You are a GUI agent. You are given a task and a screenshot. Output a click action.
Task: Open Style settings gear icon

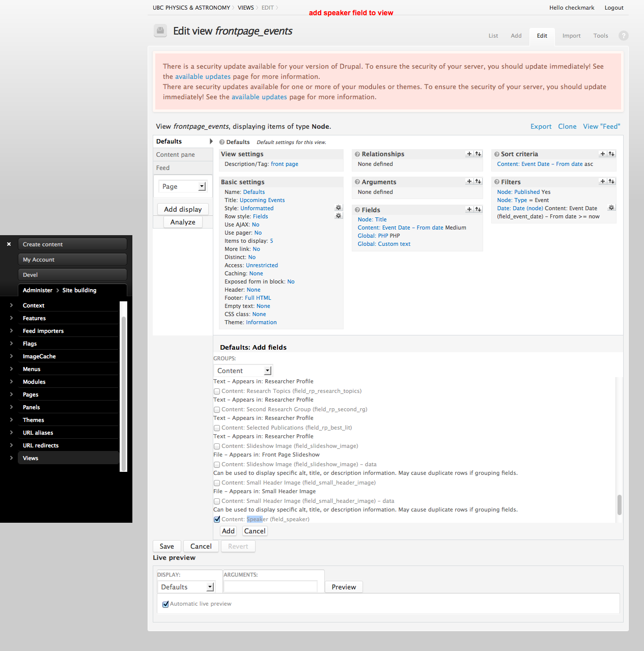[x=339, y=208]
